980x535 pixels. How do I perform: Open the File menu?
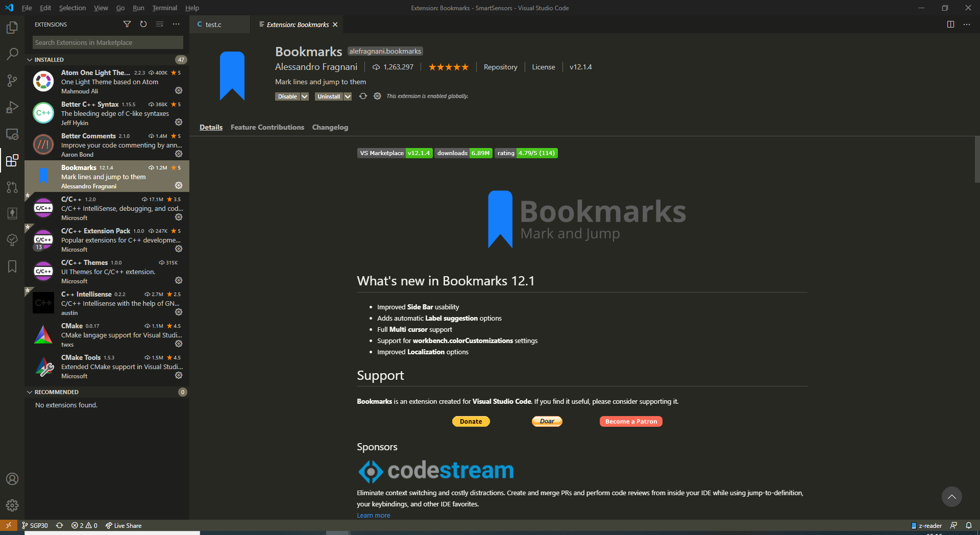point(27,8)
